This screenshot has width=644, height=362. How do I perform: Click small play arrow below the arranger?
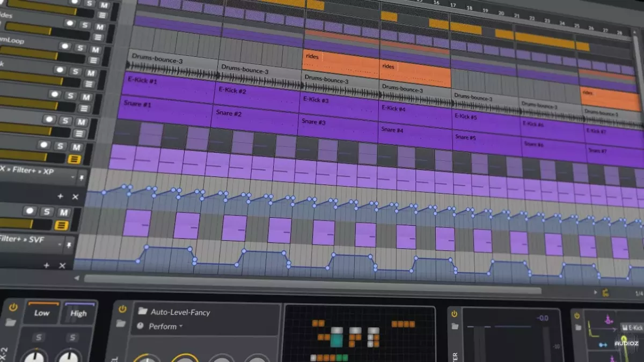pyautogui.click(x=595, y=293)
